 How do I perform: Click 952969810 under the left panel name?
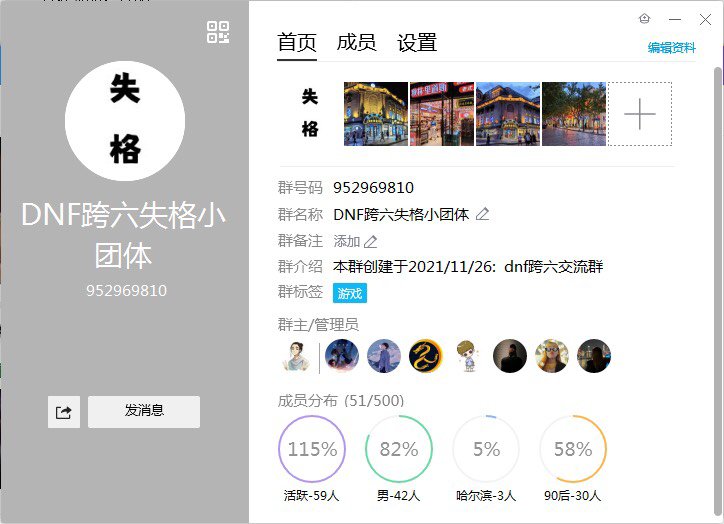tap(126, 290)
